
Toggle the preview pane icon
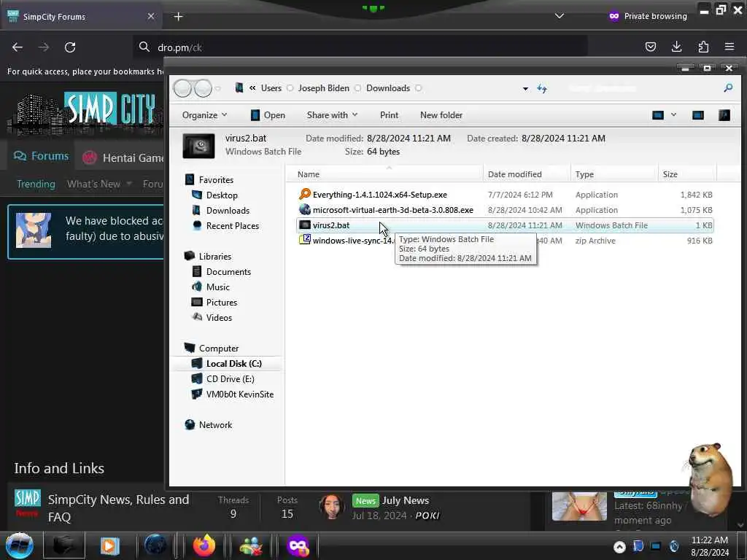pyautogui.click(x=698, y=115)
